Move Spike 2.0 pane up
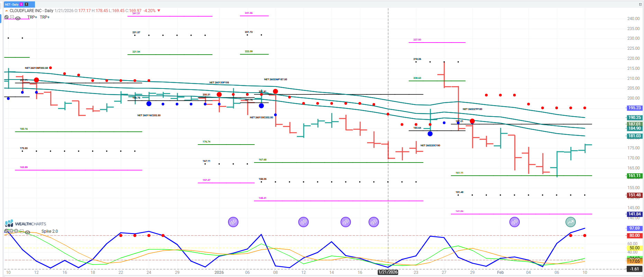This screenshot has width=644, height=277. [16, 231]
